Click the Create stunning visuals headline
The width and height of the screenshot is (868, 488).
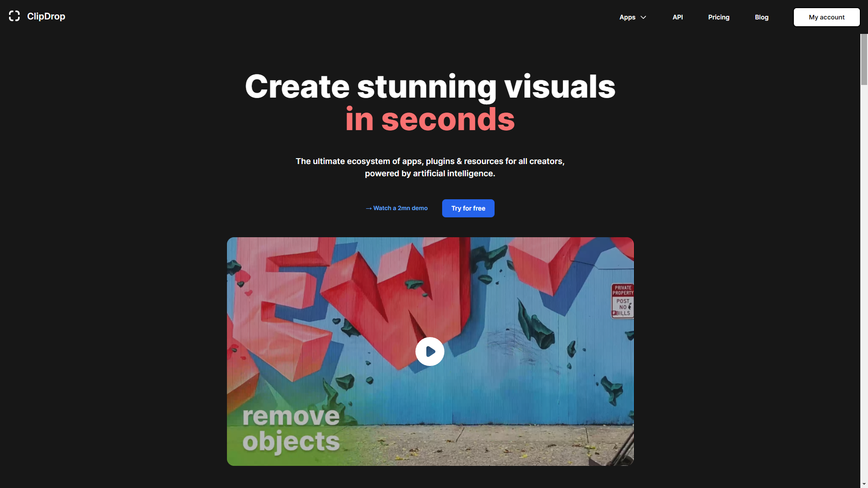429,86
